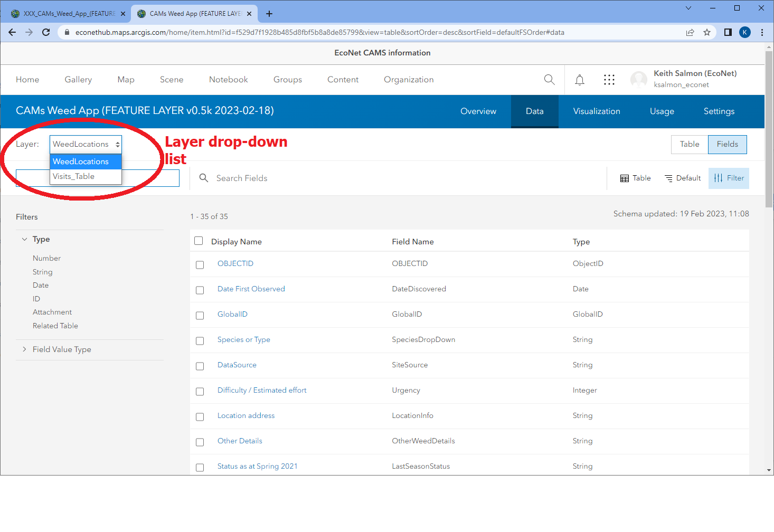Collapse the Type filter section

[x=36, y=239]
